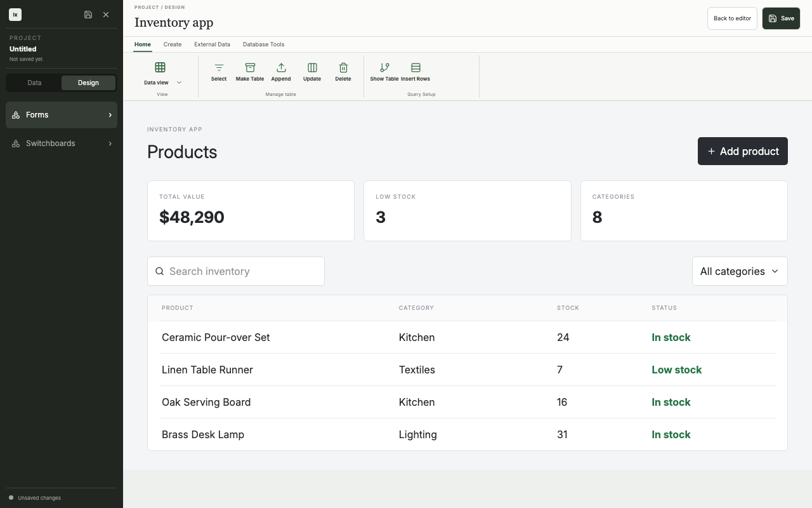This screenshot has width=812, height=508.
Task: Click the stock value 31
Action: [x=562, y=434]
